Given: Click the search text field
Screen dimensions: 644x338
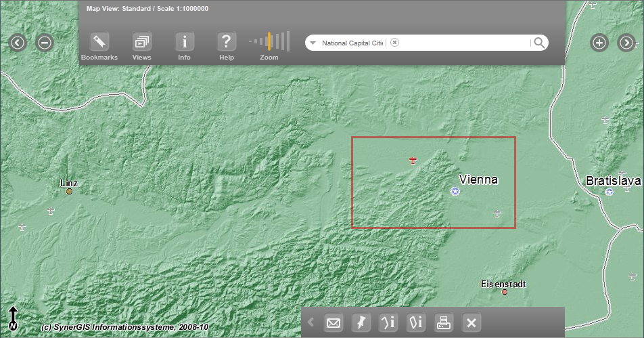Looking at the screenshot, I should pos(464,43).
